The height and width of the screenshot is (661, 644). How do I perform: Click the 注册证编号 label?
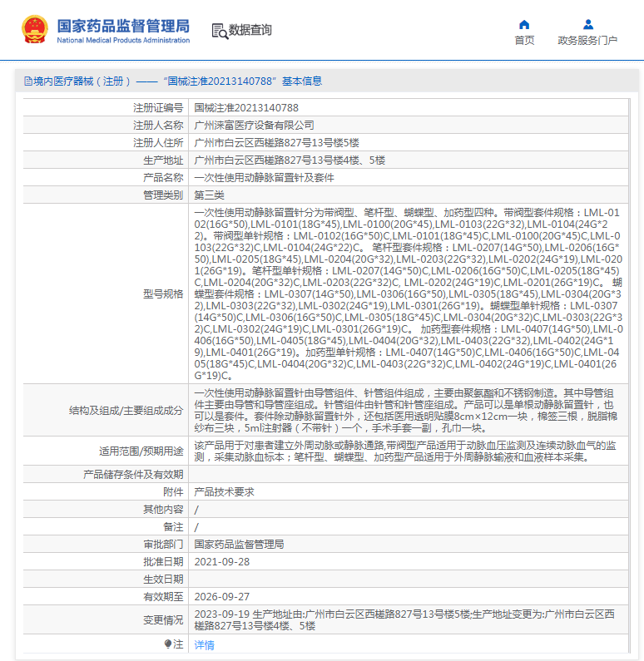158,108
